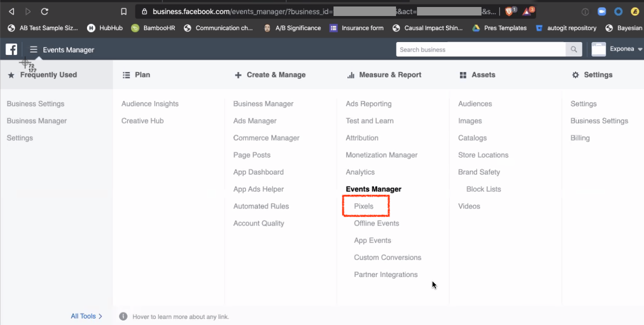Bookmark the page with the bookmark icon
This screenshot has width=644, height=325.
[x=124, y=11]
